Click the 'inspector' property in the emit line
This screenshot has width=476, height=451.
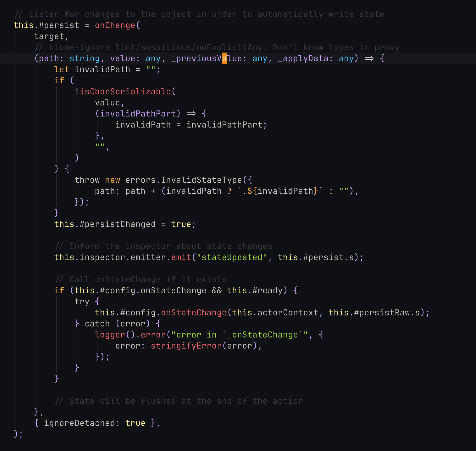click(102, 257)
